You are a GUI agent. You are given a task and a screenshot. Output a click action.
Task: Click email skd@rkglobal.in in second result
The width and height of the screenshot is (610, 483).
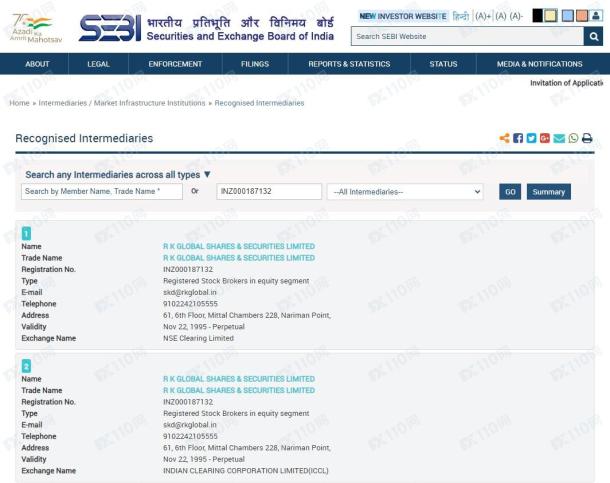(x=190, y=425)
